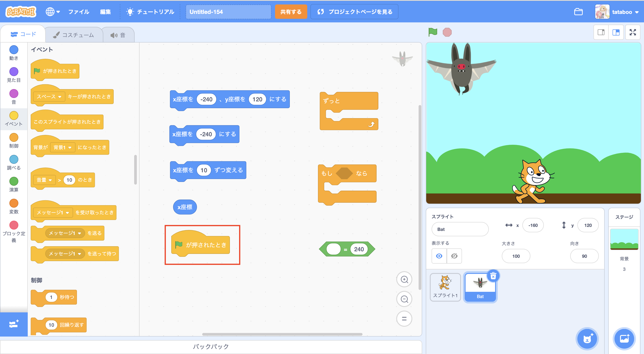644x354 pixels.
Task: Switch to the コスチューム tab
Action: tap(74, 35)
